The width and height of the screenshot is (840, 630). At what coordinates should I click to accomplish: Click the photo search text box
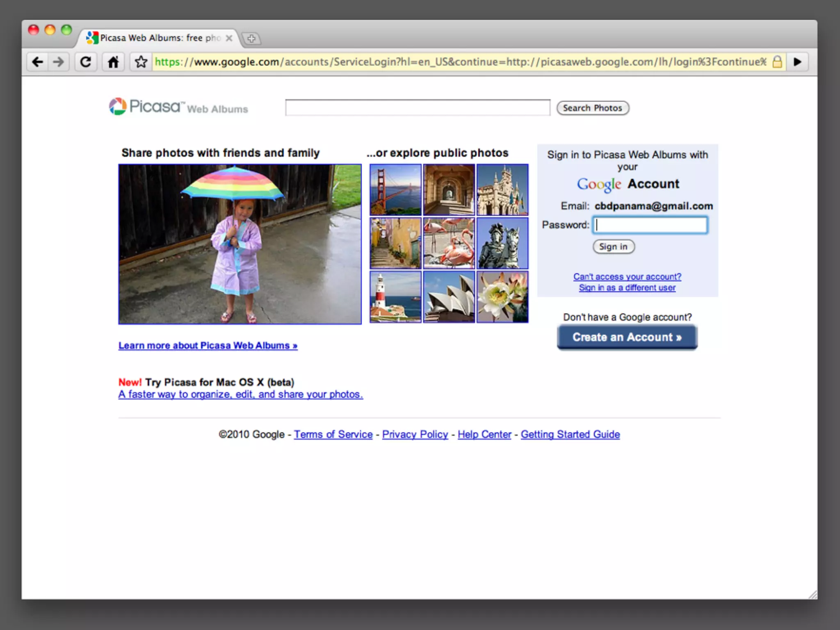(x=417, y=107)
